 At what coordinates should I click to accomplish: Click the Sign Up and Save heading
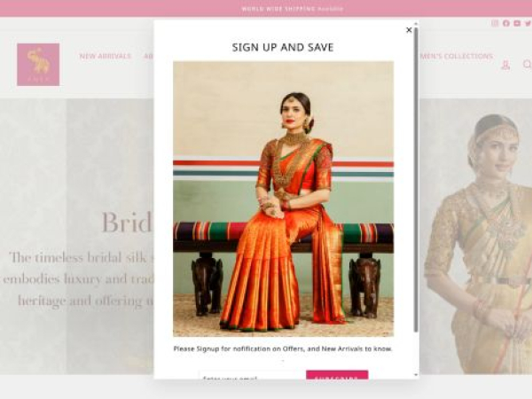pyautogui.click(x=283, y=48)
